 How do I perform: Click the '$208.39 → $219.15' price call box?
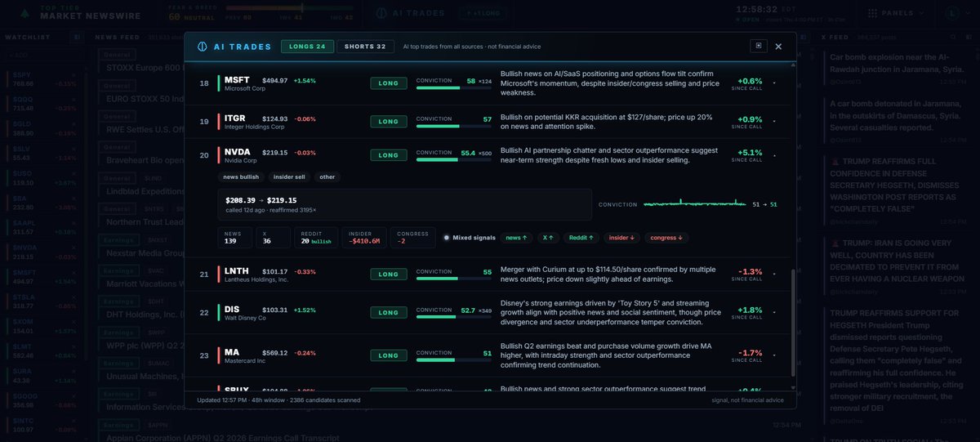[405, 205]
